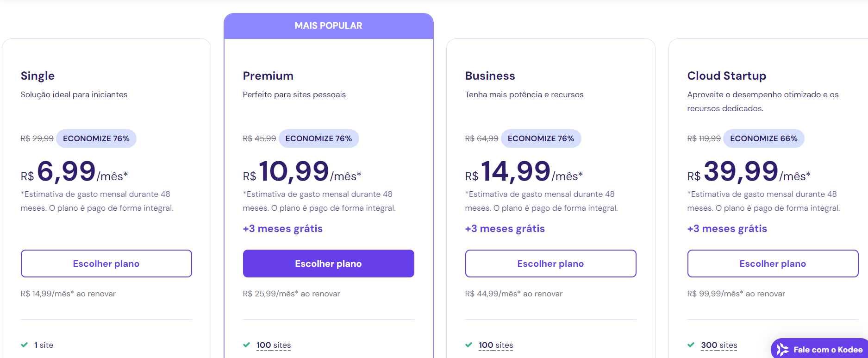Choose the Single plan
This screenshot has width=868, height=358.
point(106,264)
